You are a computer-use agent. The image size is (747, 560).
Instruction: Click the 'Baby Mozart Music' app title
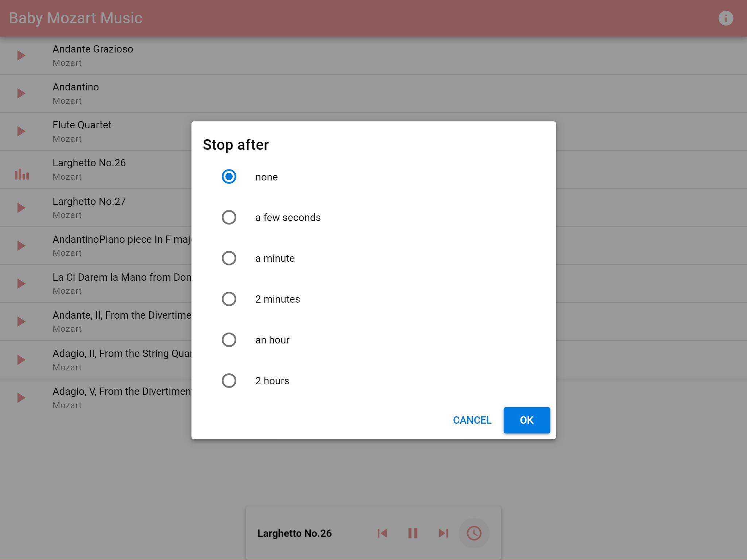76,18
